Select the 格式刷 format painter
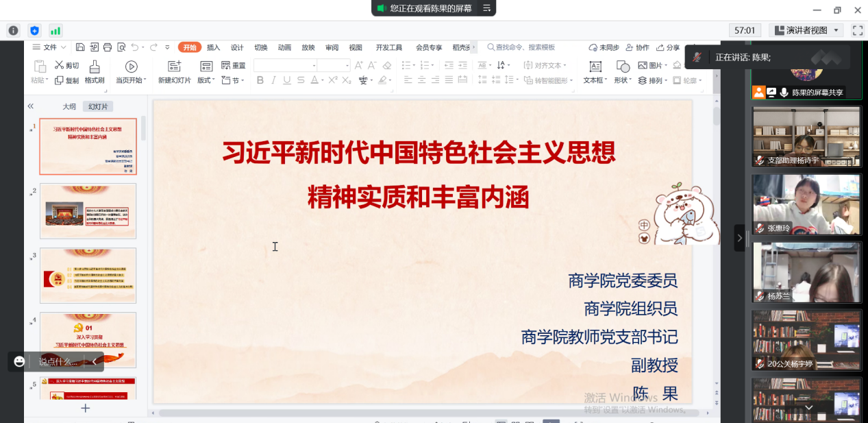The height and width of the screenshot is (423, 868). 95,72
